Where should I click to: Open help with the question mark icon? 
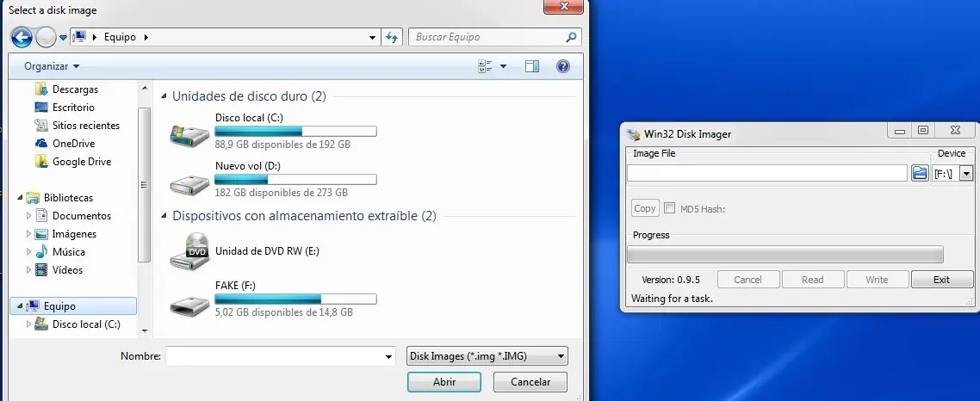click(563, 66)
